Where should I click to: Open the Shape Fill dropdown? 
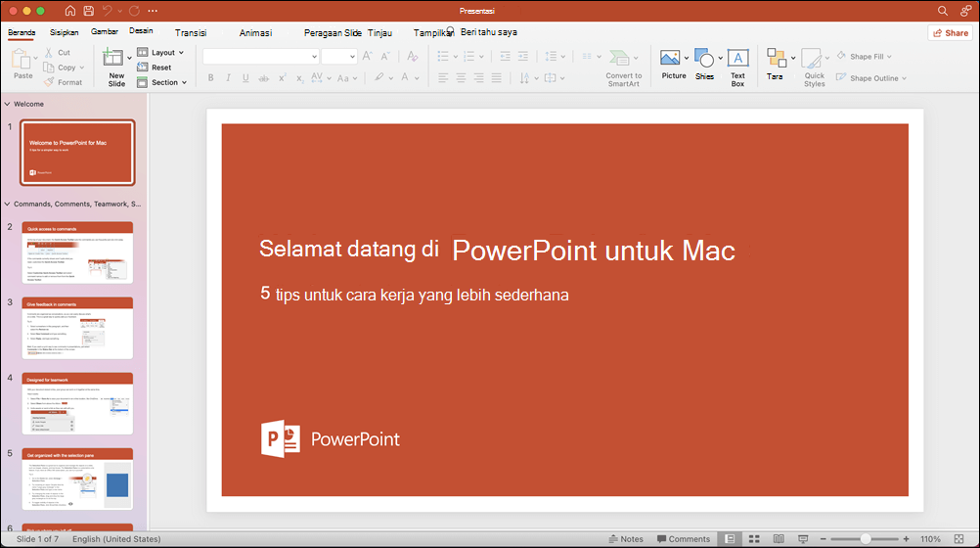(x=864, y=57)
